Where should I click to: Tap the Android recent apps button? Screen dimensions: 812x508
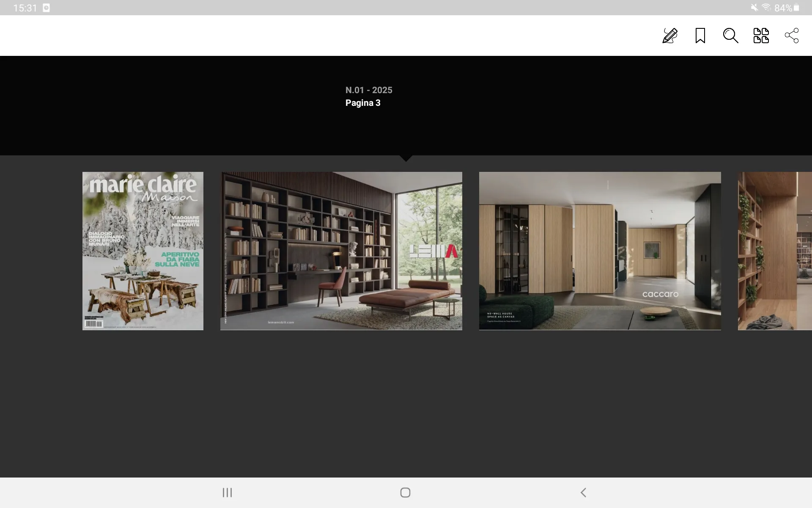coord(228,492)
